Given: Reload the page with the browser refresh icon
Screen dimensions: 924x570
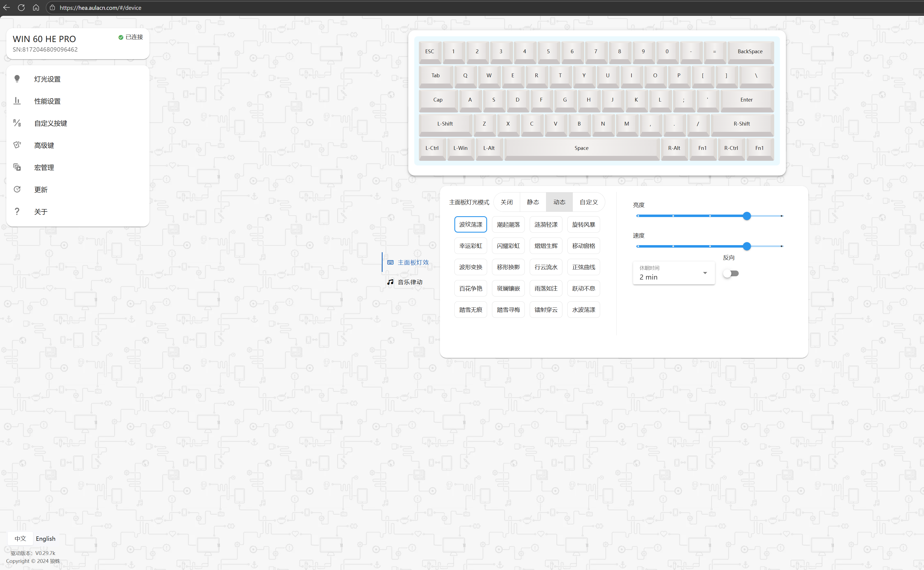Looking at the screenshot, I should pos(21,8).
